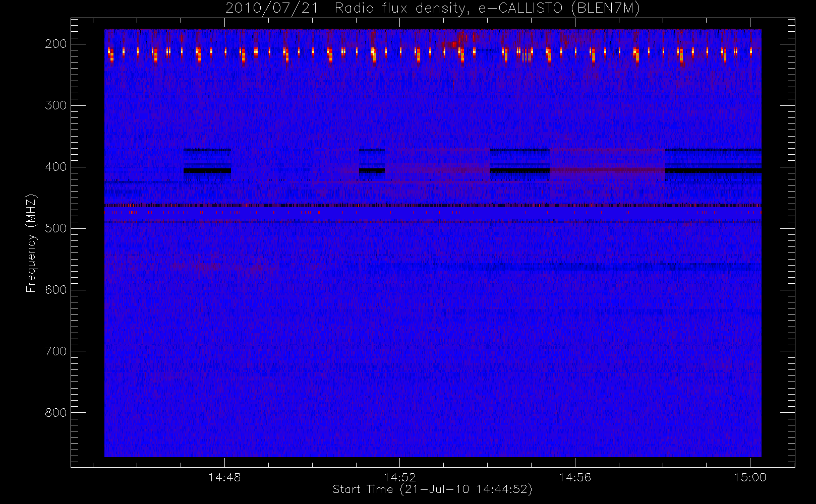Click the 300 frequency tick label
This screenshot has width=816, height=504.
click(56, 105)
